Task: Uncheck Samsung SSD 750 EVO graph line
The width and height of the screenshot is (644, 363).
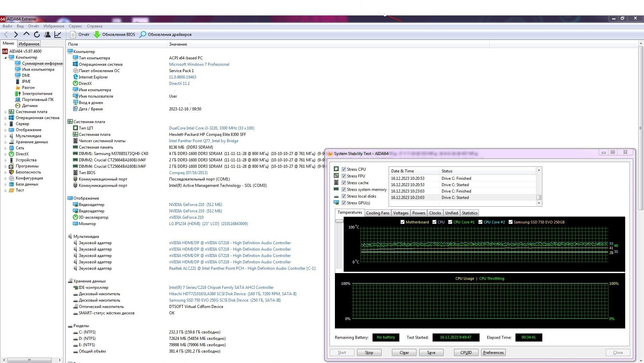Action: coord(510,222)
